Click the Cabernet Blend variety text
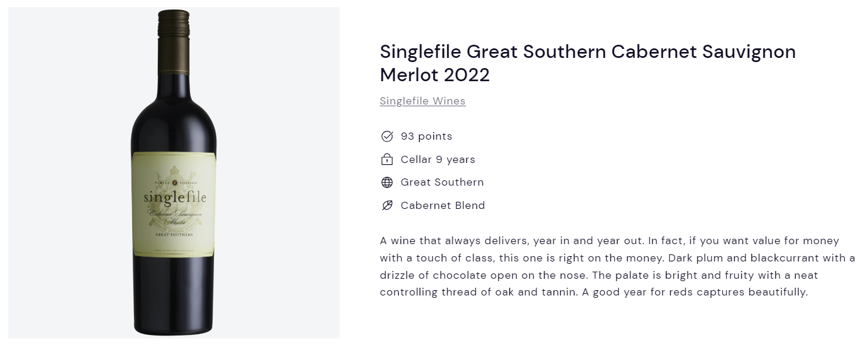This screenshot has height=354, width=868. point(442,205)
